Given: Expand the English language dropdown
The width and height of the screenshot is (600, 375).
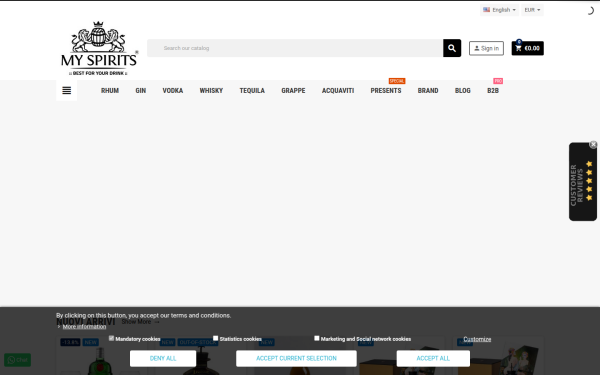Looking at the screenshot, I should click(499, 10).
